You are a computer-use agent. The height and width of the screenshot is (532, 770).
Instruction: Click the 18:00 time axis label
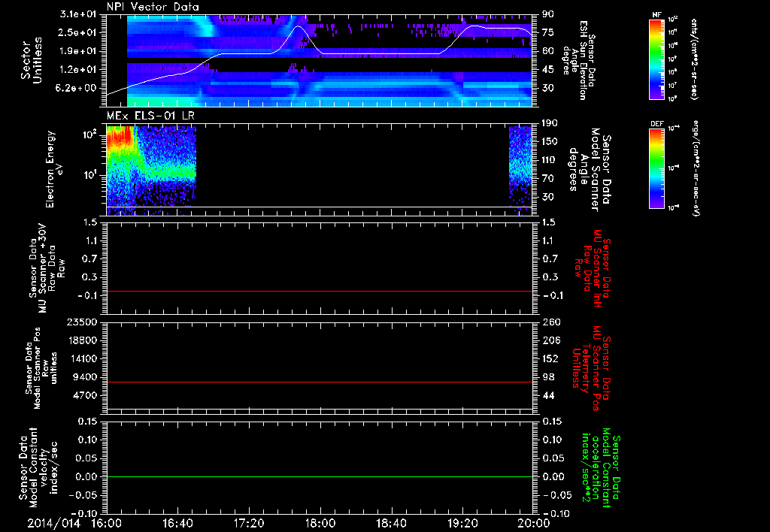(x=320, y=523)
